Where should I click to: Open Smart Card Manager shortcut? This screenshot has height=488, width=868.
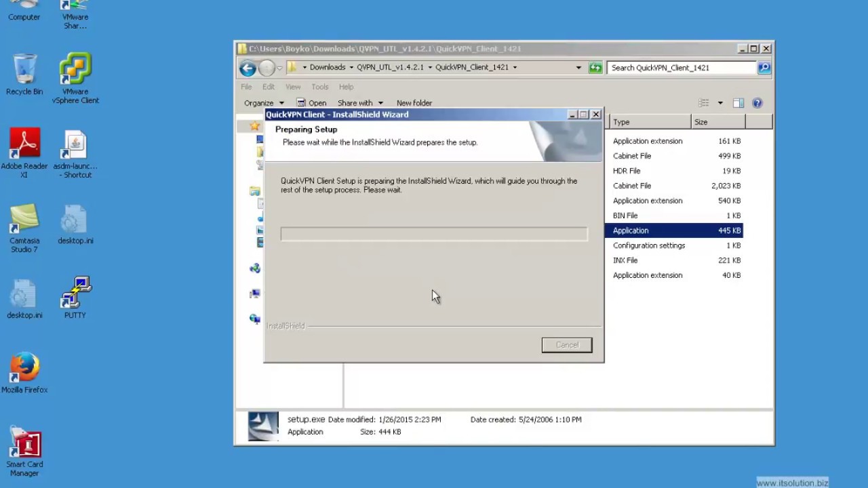(24, 452)
